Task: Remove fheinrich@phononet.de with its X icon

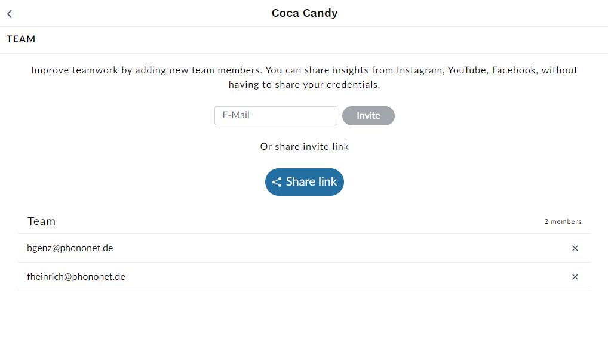Action: tap(575, 277)
